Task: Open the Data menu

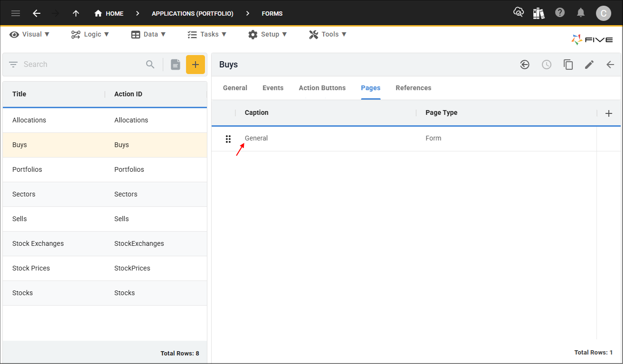Action: [x=149, y=34]
